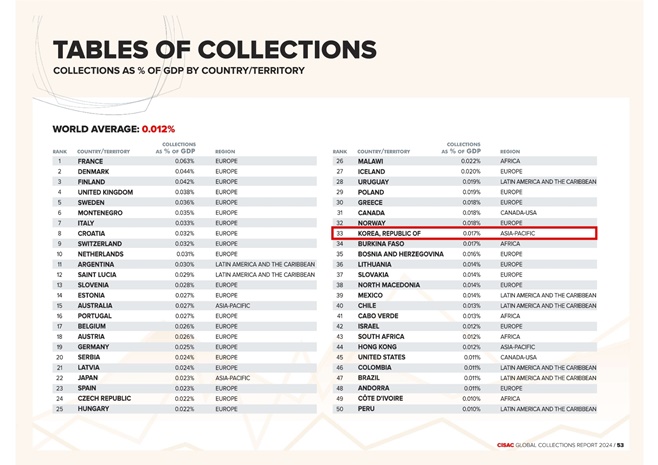Click the right table's Region column header
This screenshot has width=658, height=465.
point(510,152)
